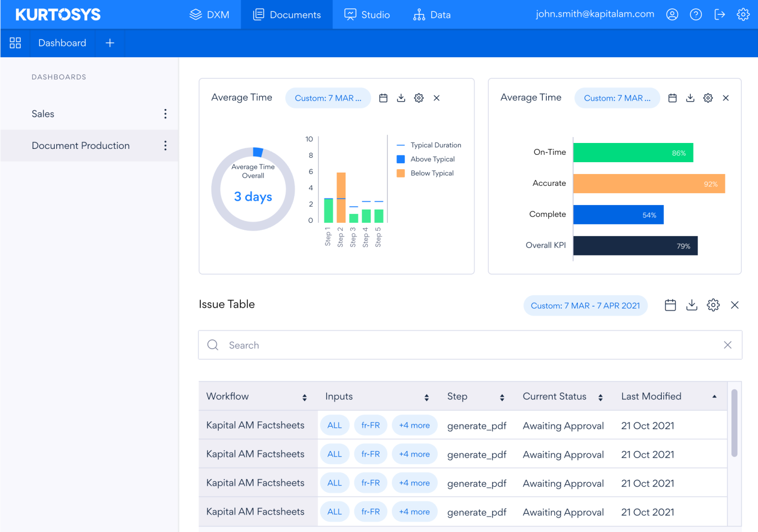Click the fr-FR tag on the first row
The image size is (758, 532).
pos(371,425)
